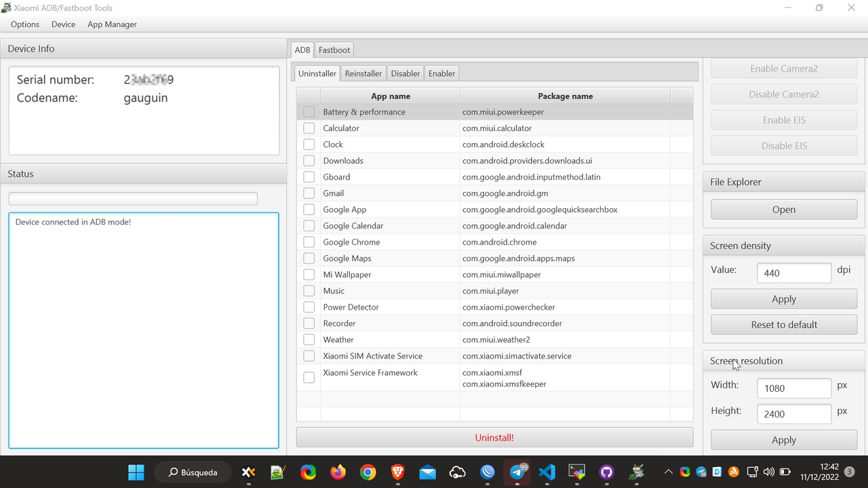The image size is (868, 488).
Task: Tick the Gmail checkbox
Action: click(309, 193)
